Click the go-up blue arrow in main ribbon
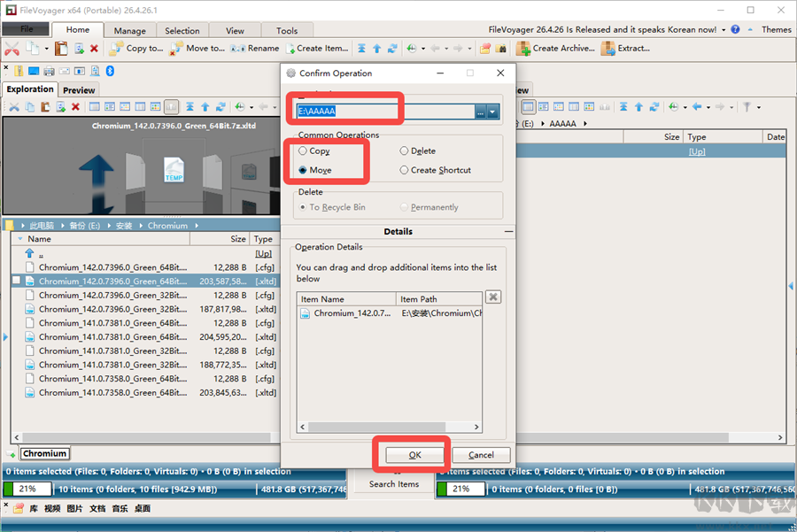This screenshot has height=532, width=797. [376, 49]
